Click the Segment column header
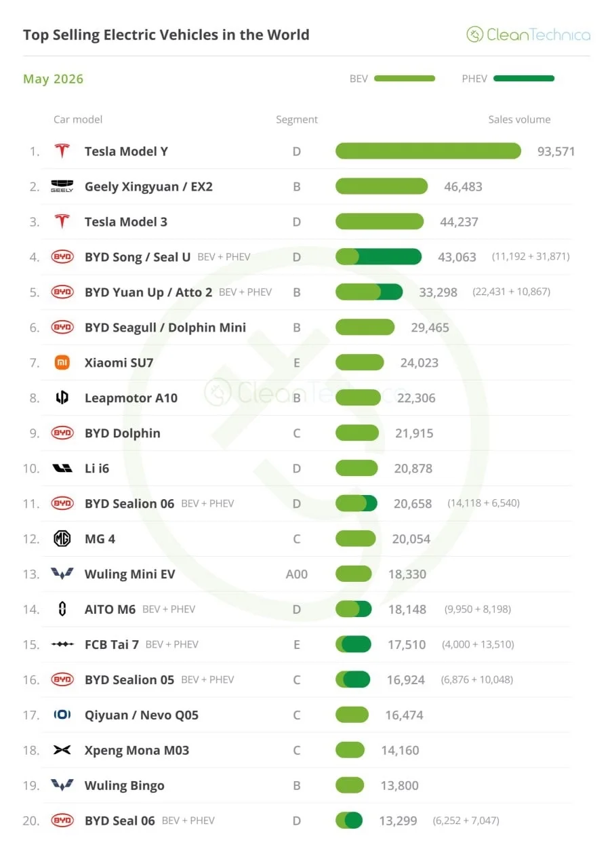Image resolution: width=612 pixels, height=868 pixels. pyautogui.click(x=297, y=119)
